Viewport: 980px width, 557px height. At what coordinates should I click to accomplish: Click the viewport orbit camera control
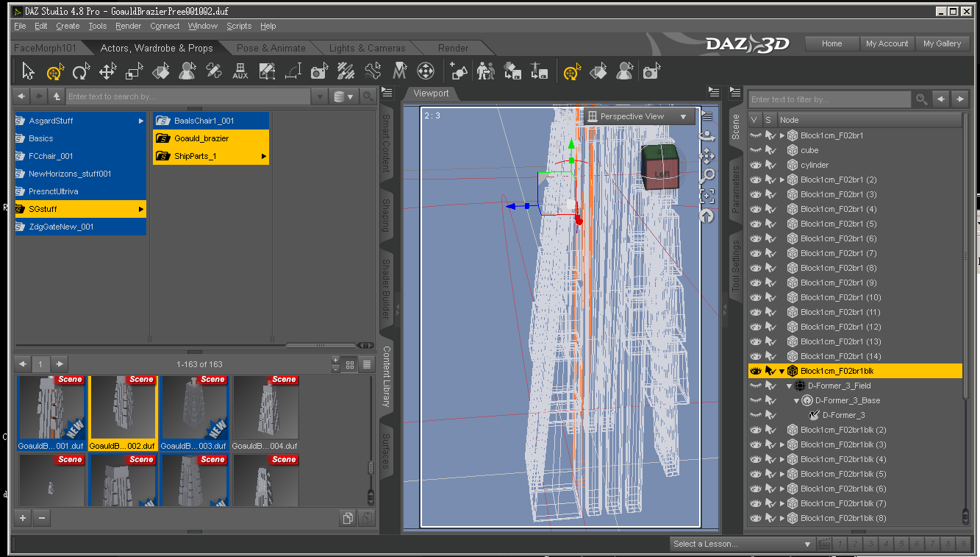(x=707, y=136)
